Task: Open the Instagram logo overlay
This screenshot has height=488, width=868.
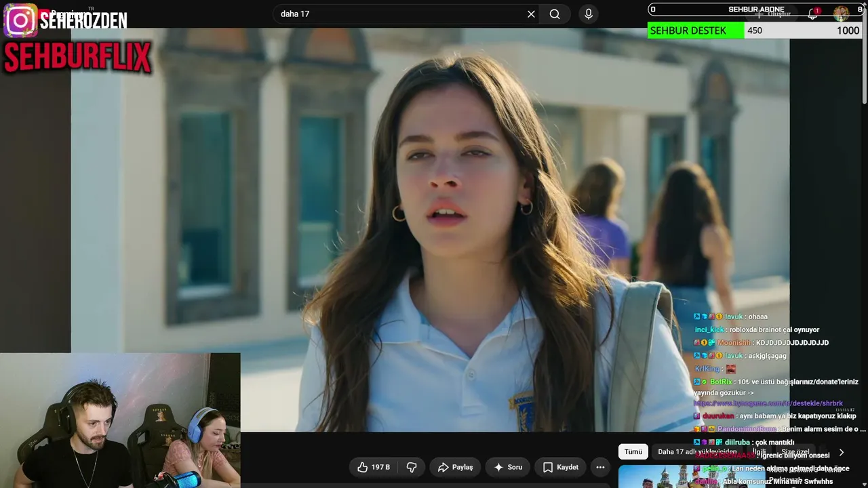Action: point(20,20)
